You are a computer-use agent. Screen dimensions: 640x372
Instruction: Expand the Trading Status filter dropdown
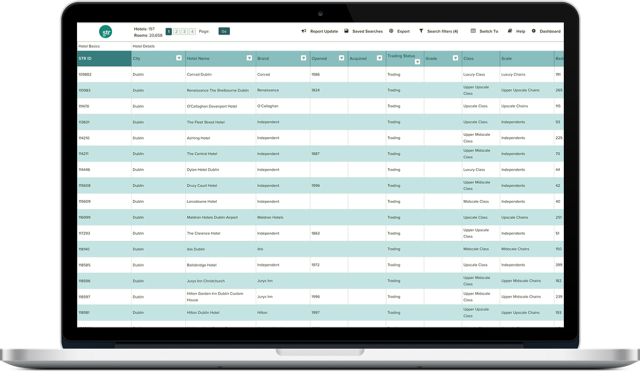pos(417,62)
